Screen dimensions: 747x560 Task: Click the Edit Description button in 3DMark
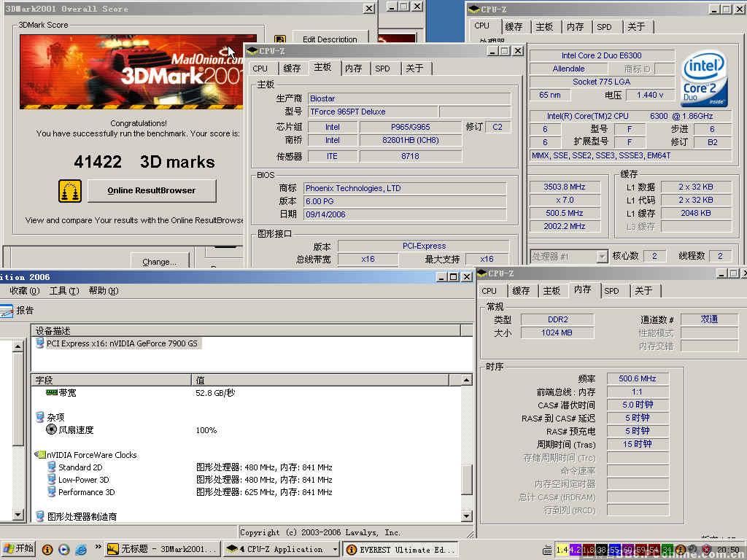pyautogui.click(x=330, y=38)
